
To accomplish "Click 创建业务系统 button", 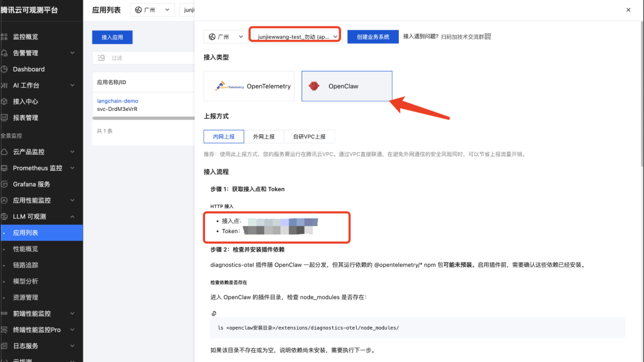I will click(373, 36).
